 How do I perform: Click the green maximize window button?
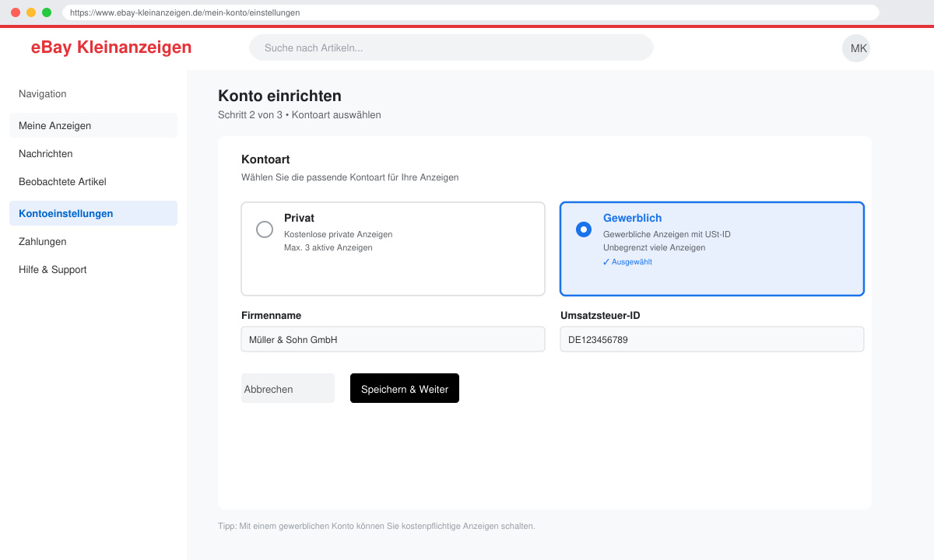pos(47,12)
